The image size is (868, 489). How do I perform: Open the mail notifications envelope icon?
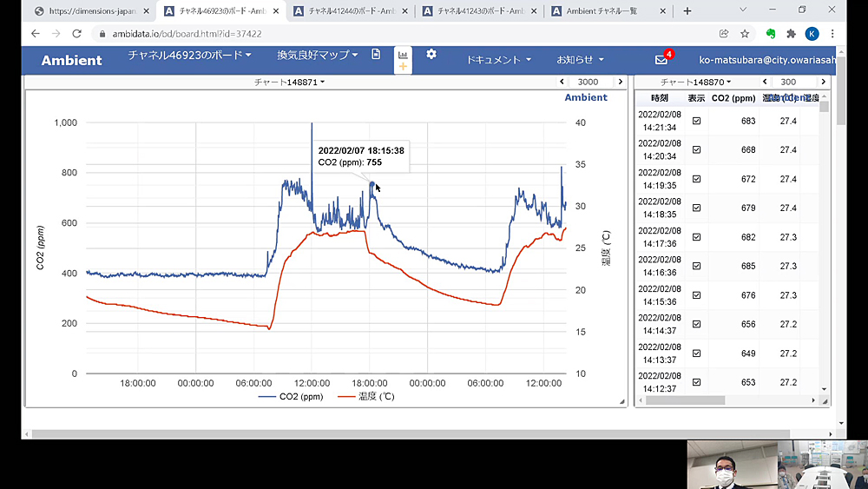pos(661,59)
